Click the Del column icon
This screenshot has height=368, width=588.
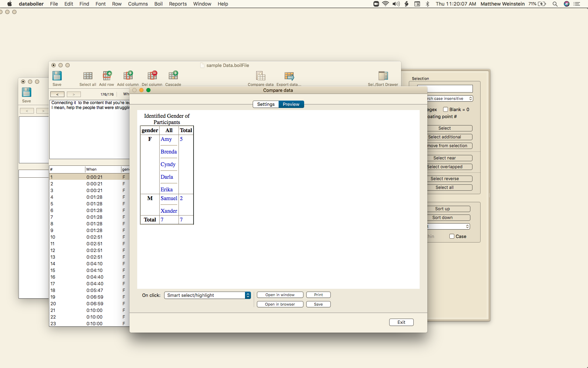[x=152, y=76]
